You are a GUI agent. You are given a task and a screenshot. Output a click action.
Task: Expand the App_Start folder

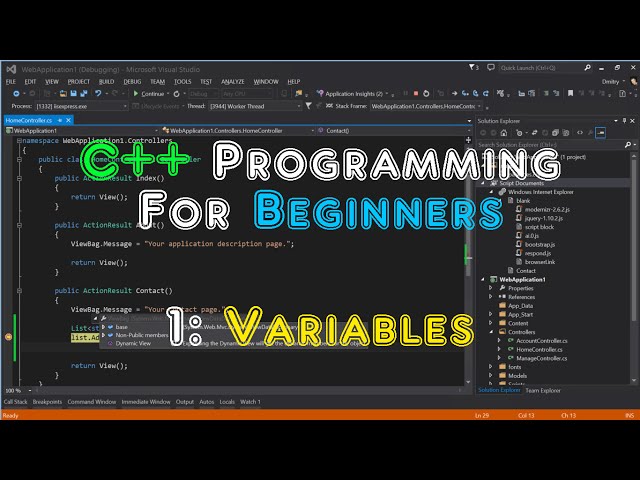click(x=491, y=314)
